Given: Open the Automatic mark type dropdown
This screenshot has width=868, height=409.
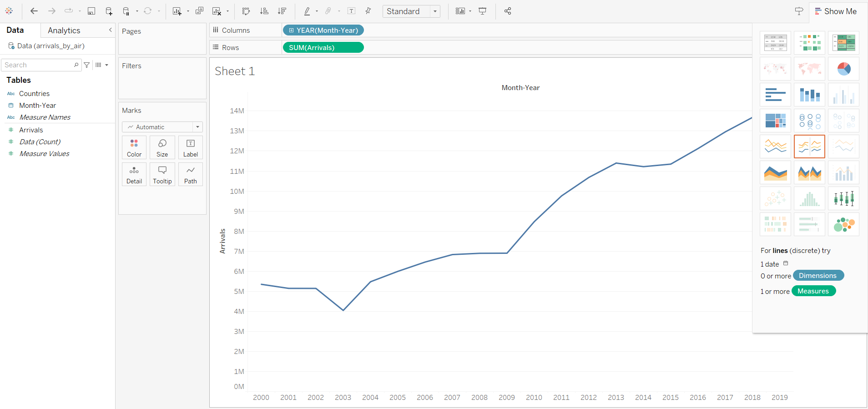Looking at the screenshot, I should (x=162, y=127).
